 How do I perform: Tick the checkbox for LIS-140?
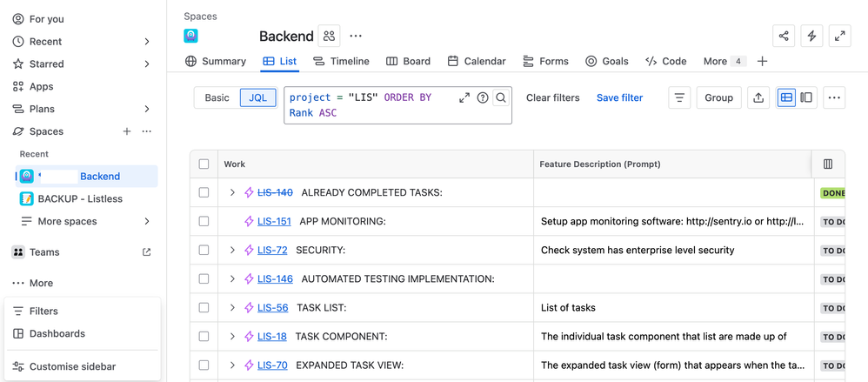point(204,192)
